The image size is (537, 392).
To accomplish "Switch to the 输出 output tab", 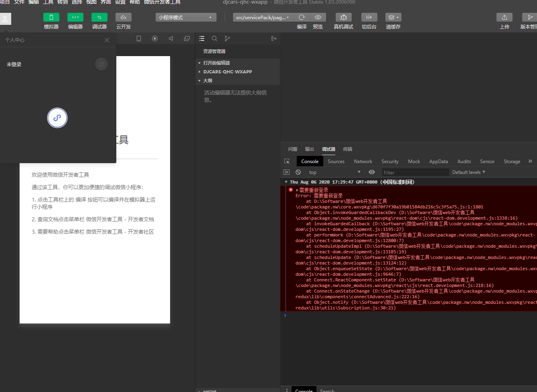I will tap(310, 149).
